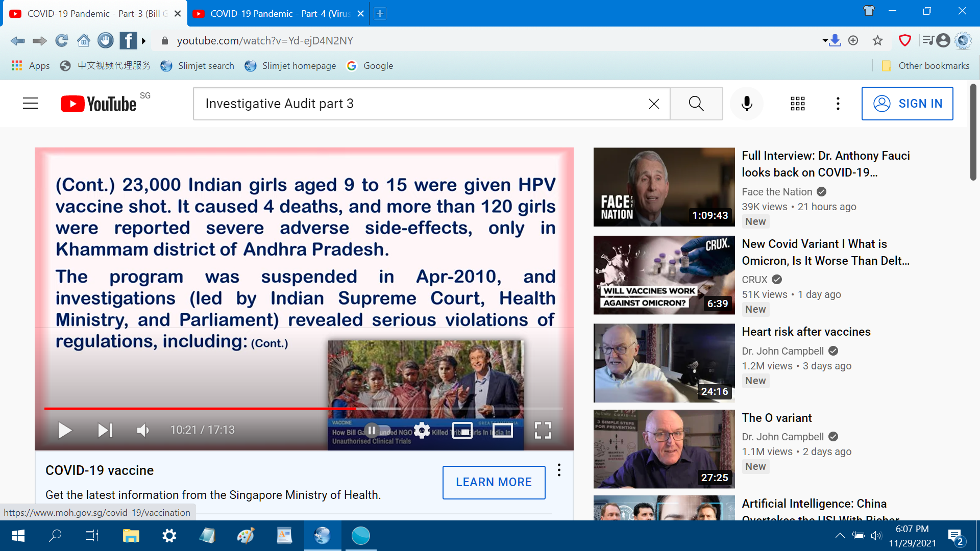Bookmark this page with star icon
Viewport: 980px width, 551px height.
click(x=877, y=40)
